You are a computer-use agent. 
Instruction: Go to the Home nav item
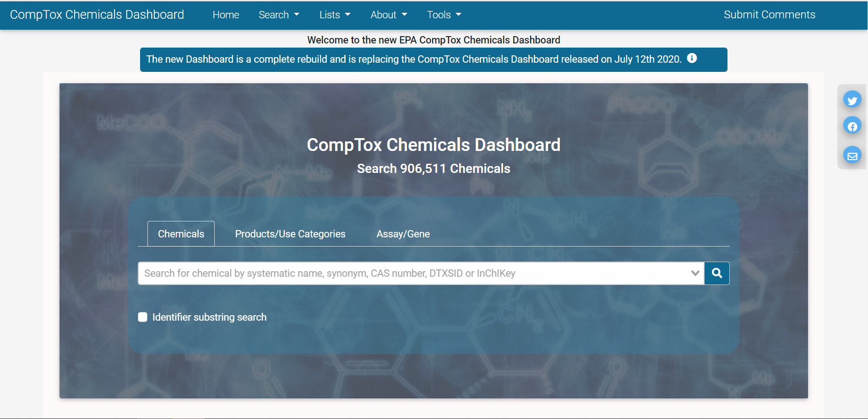click(x=226, y=15)
